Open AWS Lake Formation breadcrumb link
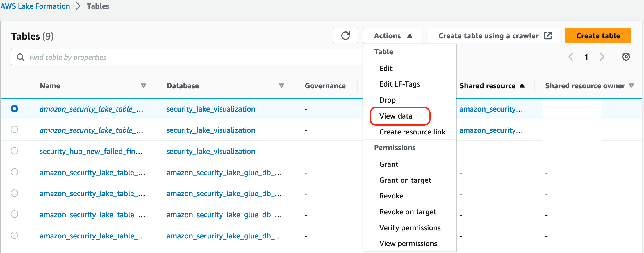Screen dimensions: 644x253 pos(35,6)
